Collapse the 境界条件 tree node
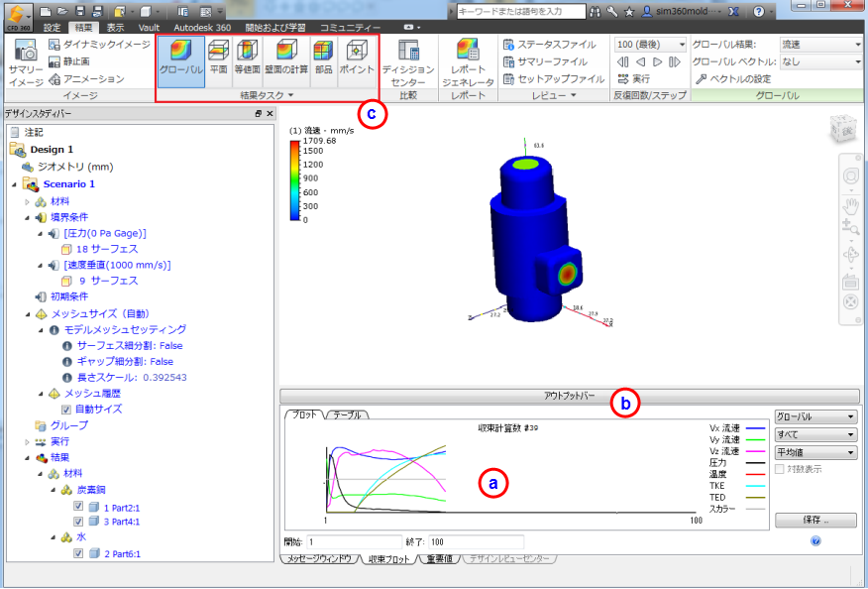This screenshot has height=589, width=868. pos(27,218)
